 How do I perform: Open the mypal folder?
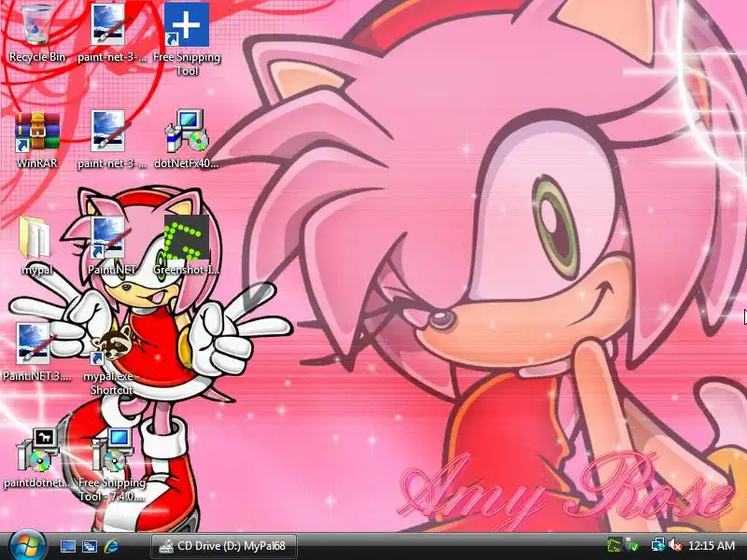(x=36, y=246)
